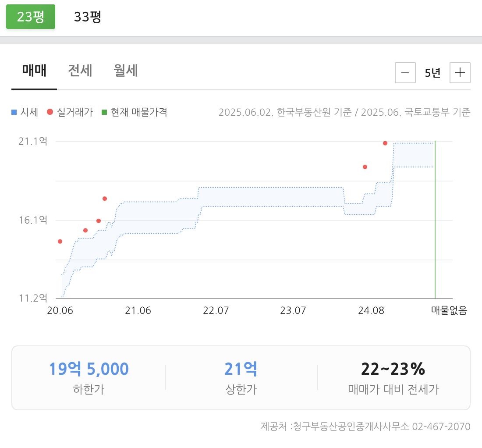Click the 23.07 x-axis label

pyautogui.click(x=293, y=310)
